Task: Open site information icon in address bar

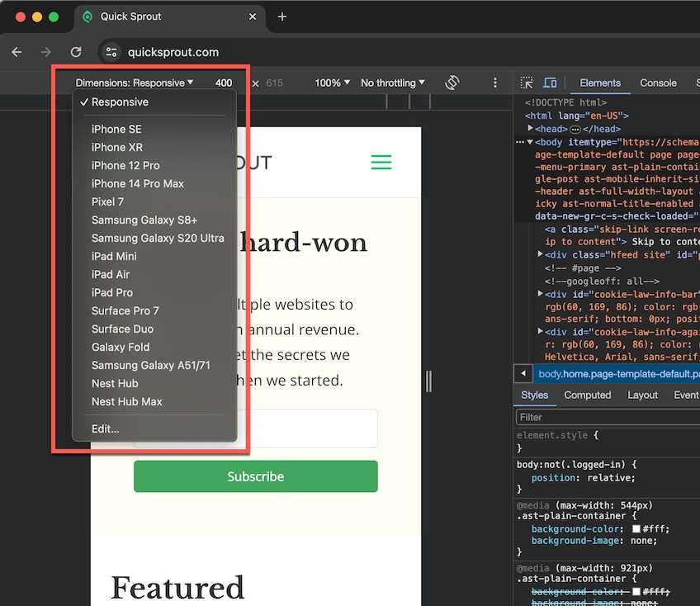Action: 111,52
